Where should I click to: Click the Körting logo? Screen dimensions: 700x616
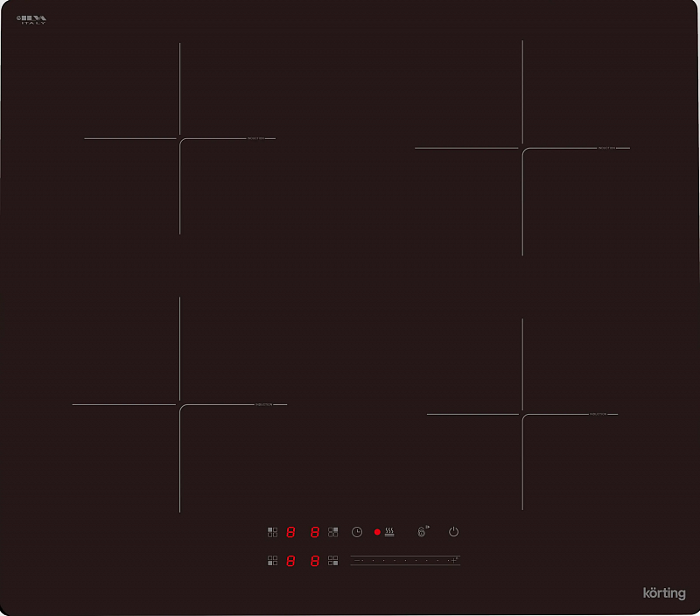tap(666, 592)
